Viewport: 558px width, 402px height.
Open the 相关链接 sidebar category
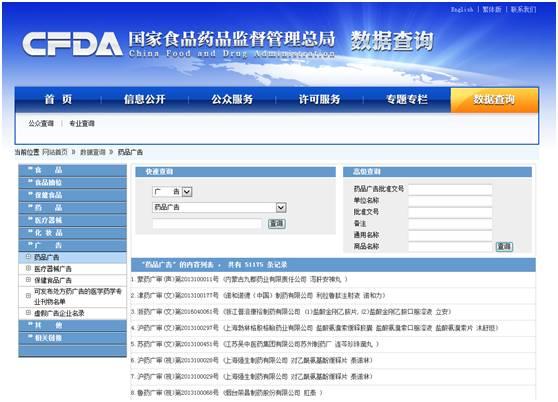(x=73, y=338)
